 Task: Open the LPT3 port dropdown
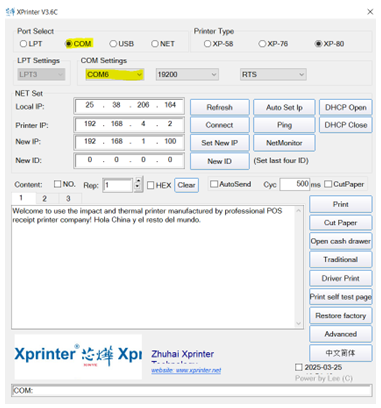tap(41, 74)
